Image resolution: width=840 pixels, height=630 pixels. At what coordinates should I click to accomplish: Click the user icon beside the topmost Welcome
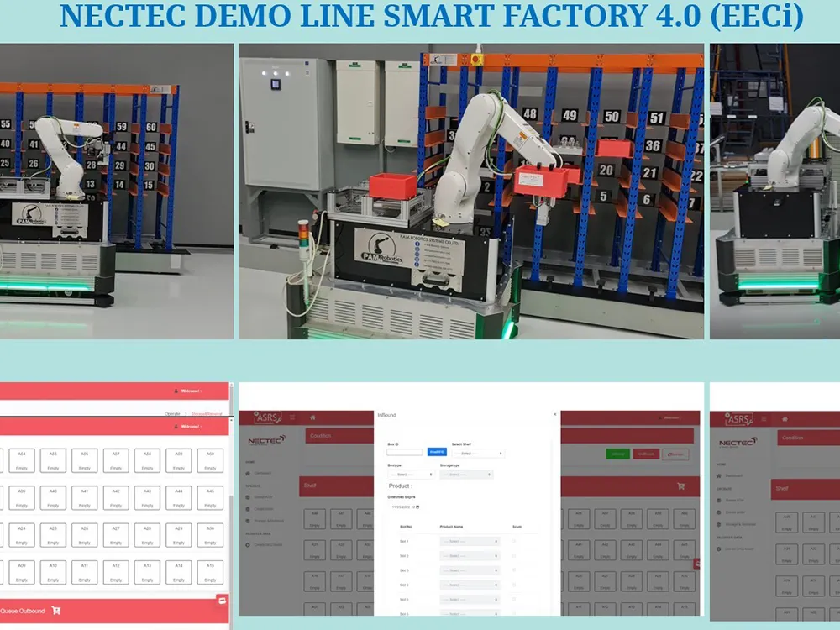(176, 391)
